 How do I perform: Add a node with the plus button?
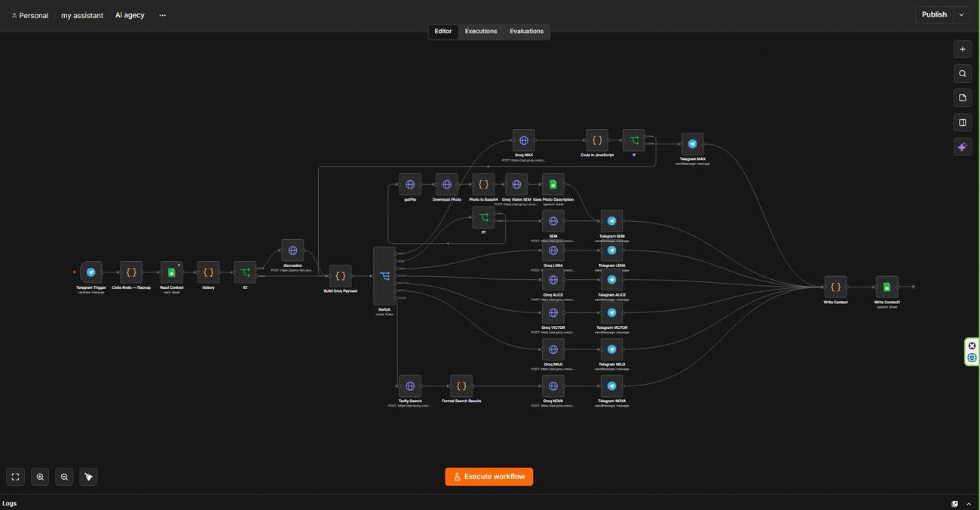pyautogui.click(x=962, y=49)
